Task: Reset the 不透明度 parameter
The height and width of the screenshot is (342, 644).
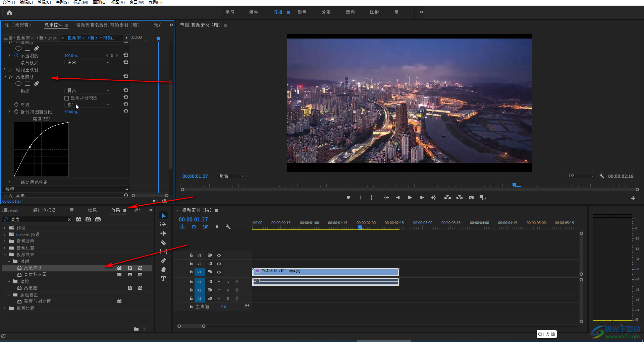Action: pos(125,55)
